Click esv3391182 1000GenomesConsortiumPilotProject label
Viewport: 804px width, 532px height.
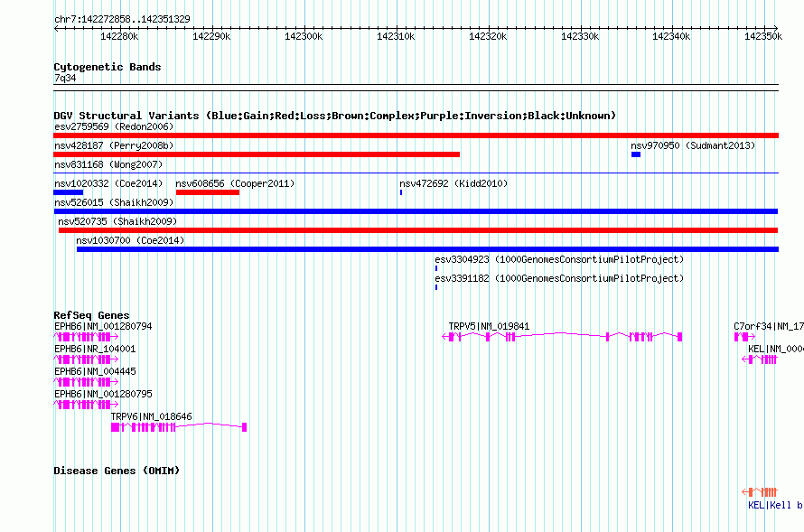(559, 278)
